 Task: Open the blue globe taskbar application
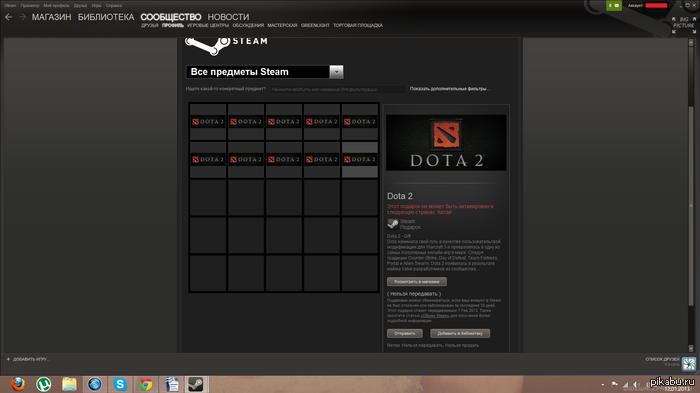pos(94,384)
